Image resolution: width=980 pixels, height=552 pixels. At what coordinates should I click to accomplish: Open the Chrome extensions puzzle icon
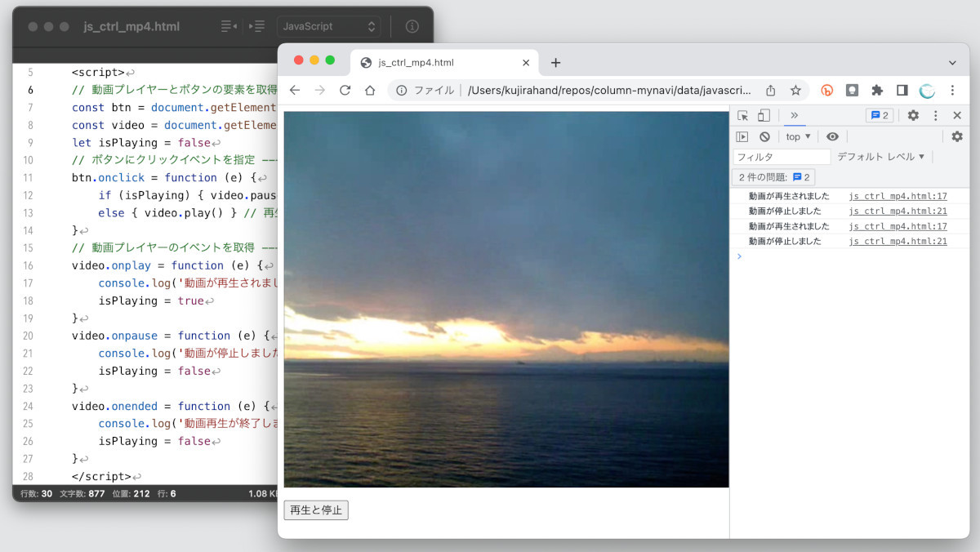[877, 91]
